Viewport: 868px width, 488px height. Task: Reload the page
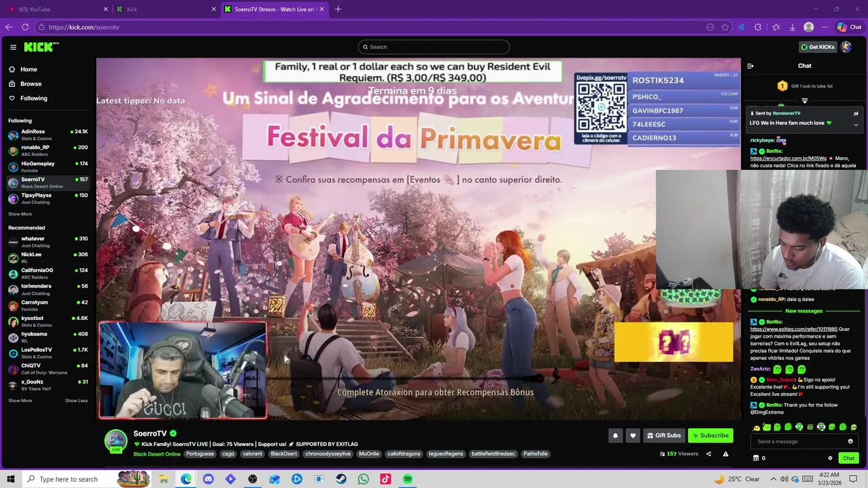click(x=25, y=27)
